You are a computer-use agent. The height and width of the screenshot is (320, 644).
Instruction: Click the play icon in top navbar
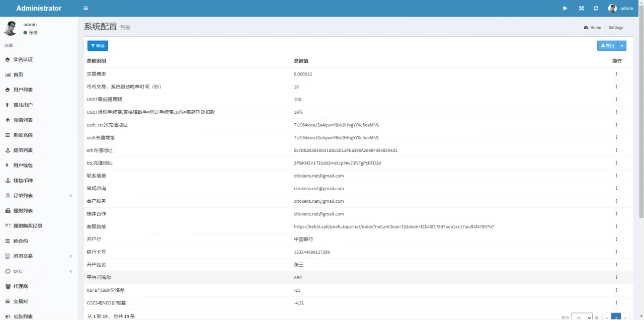pyautogui.click(x=565, y=9)
